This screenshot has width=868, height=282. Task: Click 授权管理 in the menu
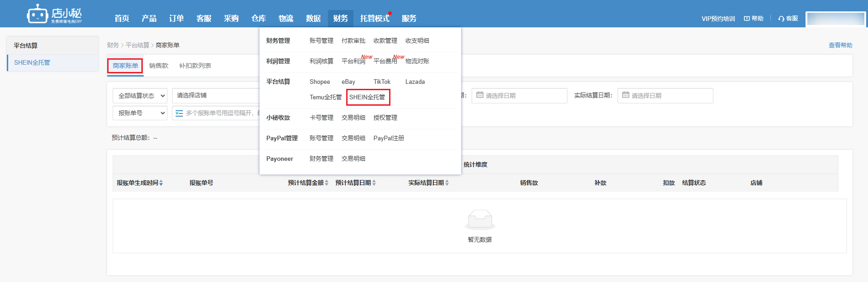click(x=385, y=118)
